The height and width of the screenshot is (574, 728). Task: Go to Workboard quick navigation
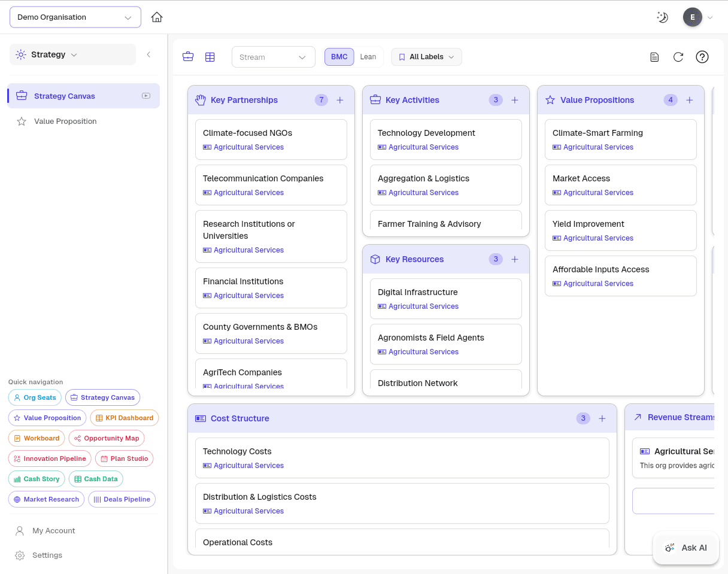37,438
